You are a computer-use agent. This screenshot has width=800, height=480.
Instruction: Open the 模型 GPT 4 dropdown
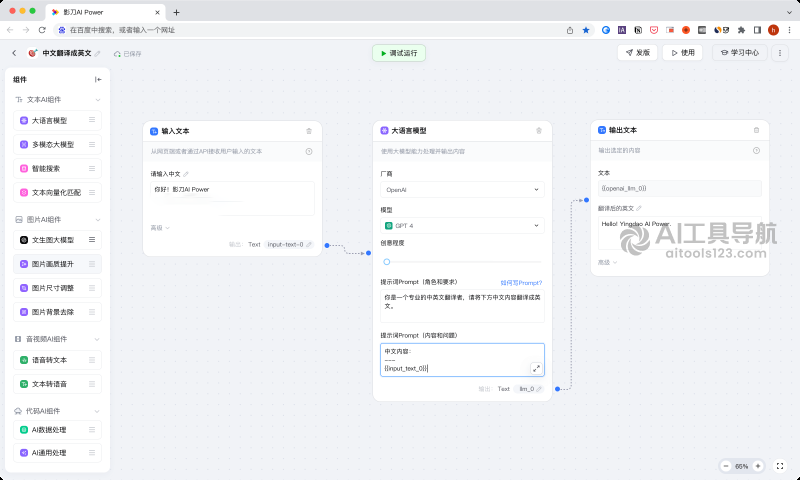point(462,225)
